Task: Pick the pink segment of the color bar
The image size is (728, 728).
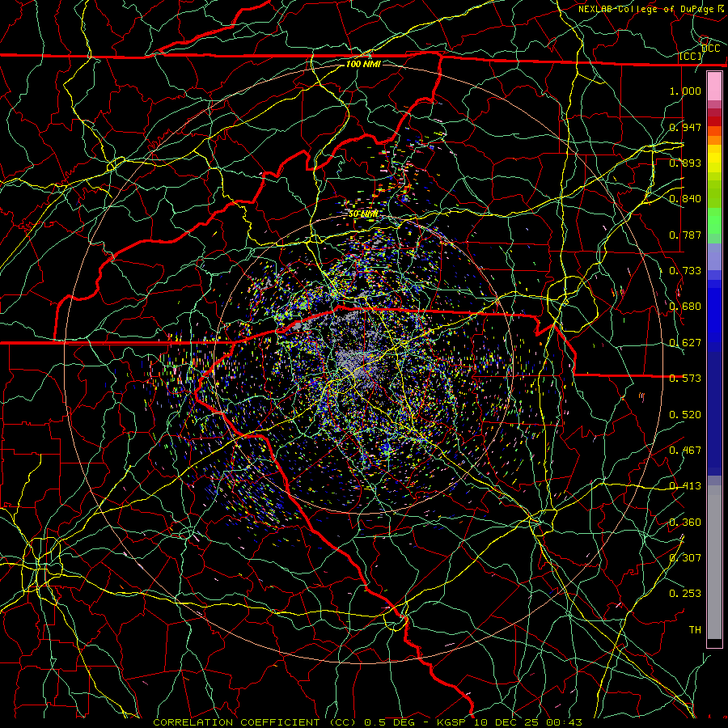Action: click(x=714, y=87)
